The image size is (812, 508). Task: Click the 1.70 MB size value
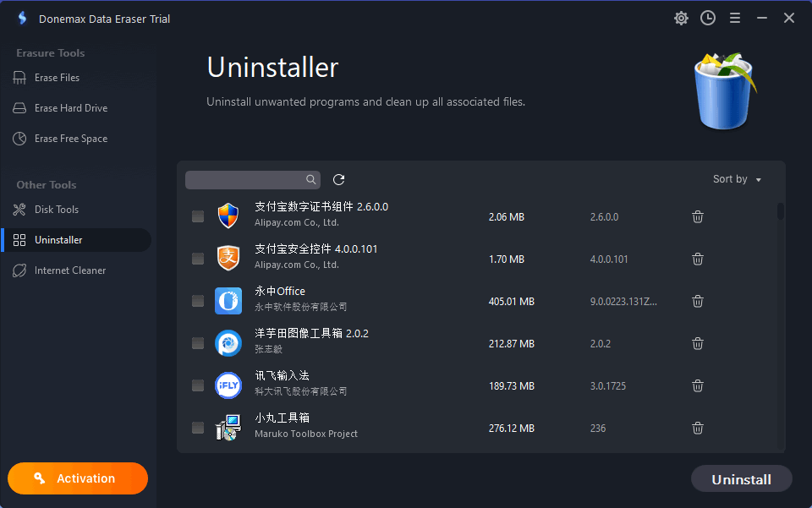507,259
